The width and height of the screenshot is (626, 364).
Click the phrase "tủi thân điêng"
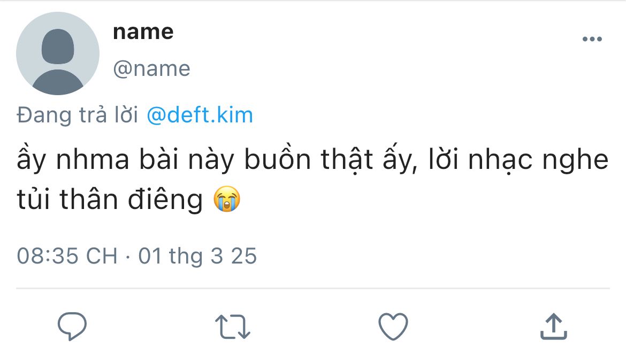tap(109, 200)
